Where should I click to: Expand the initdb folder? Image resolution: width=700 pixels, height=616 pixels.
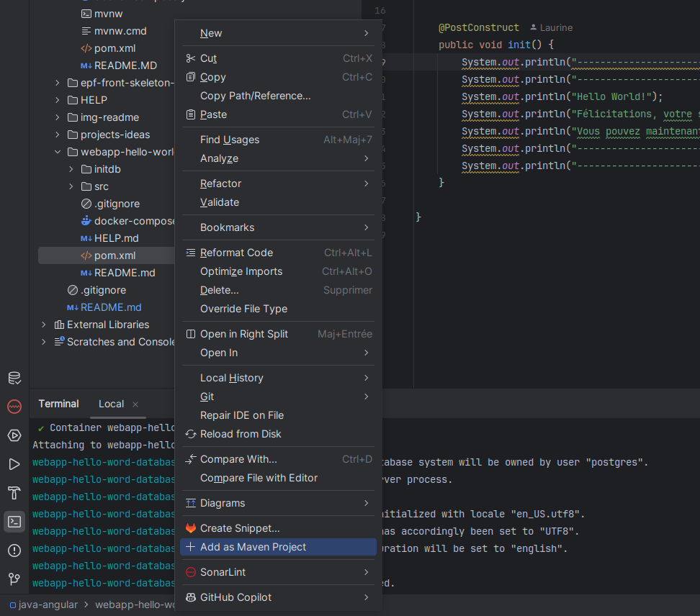pyautogui.click(x=71, y=169)
